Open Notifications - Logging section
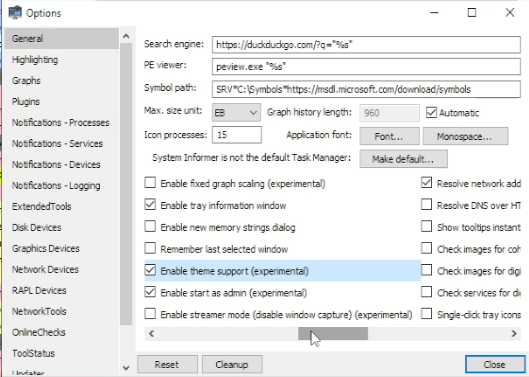The height and width of the screenshot is (377, 529). pos(62,186)
